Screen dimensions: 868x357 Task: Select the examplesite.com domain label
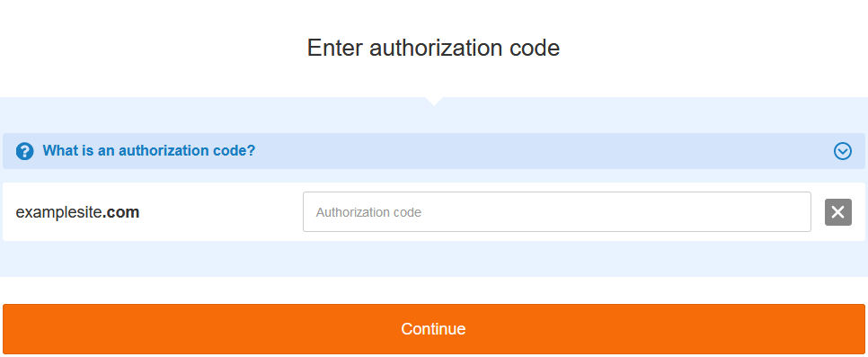77,211
